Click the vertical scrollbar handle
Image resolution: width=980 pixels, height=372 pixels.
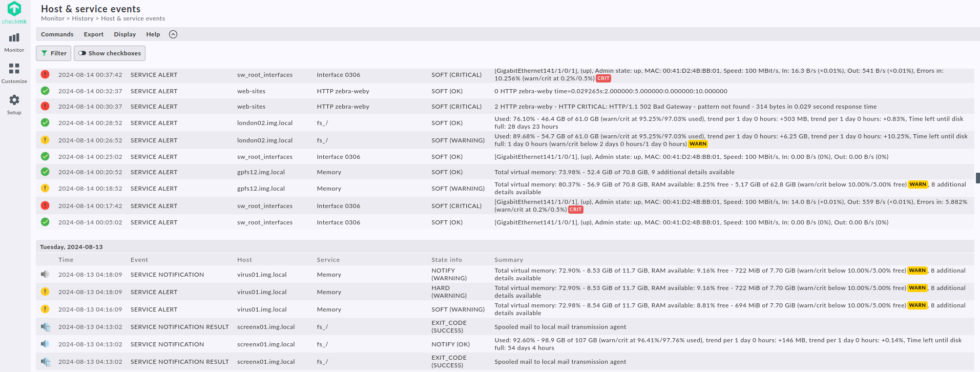point(977,178)
